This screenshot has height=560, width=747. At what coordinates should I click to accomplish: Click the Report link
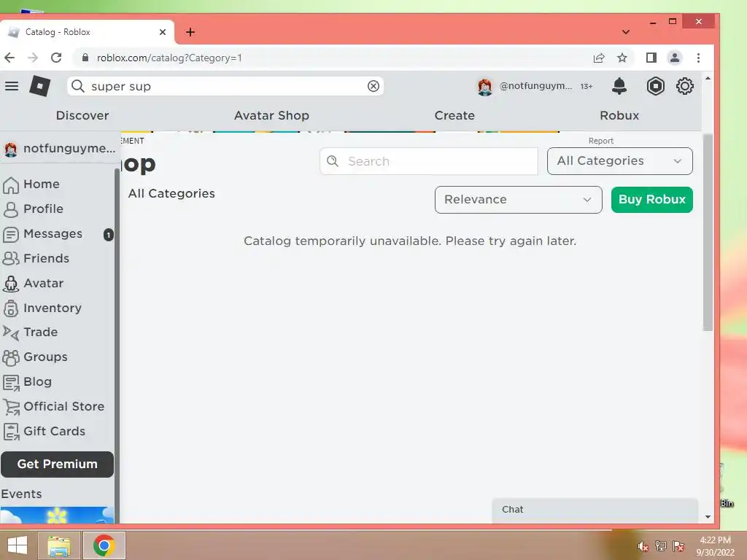pos(601,141)
